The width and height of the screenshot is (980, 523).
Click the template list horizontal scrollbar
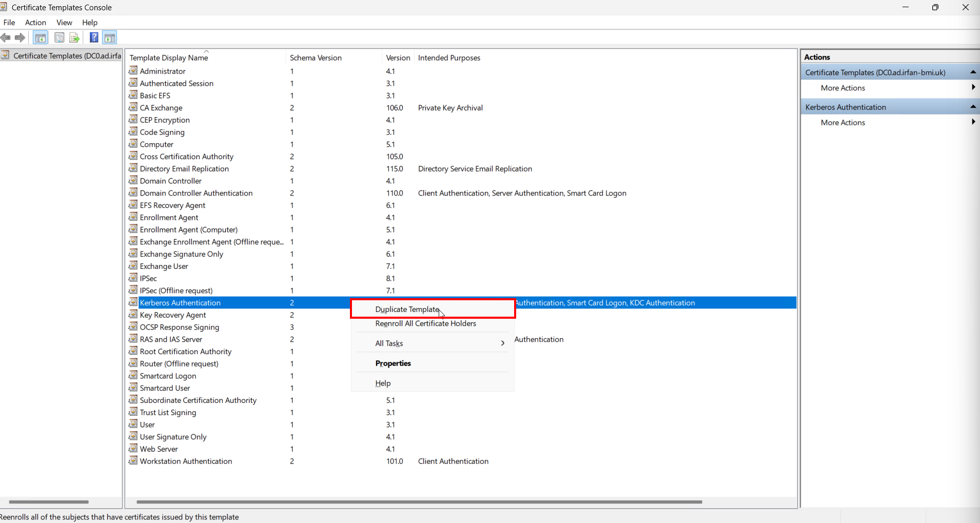point(419,501)
